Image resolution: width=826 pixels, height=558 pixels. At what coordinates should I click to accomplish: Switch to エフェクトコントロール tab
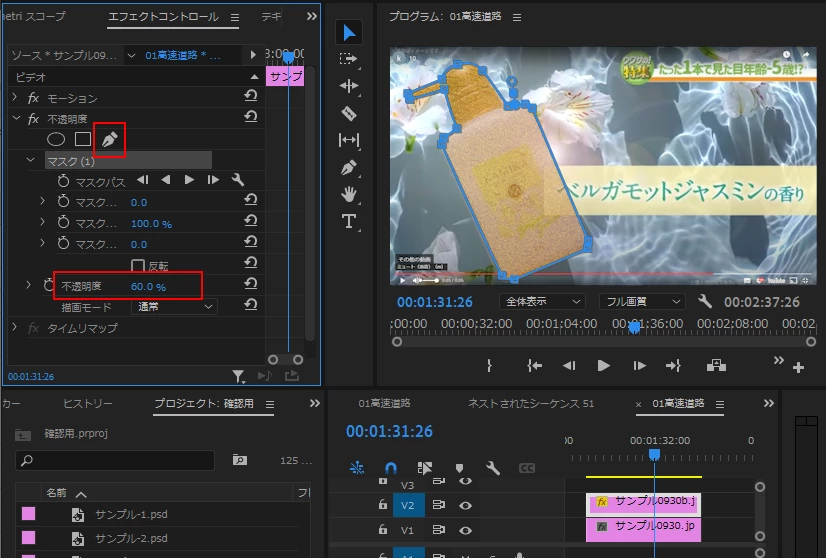163,17
